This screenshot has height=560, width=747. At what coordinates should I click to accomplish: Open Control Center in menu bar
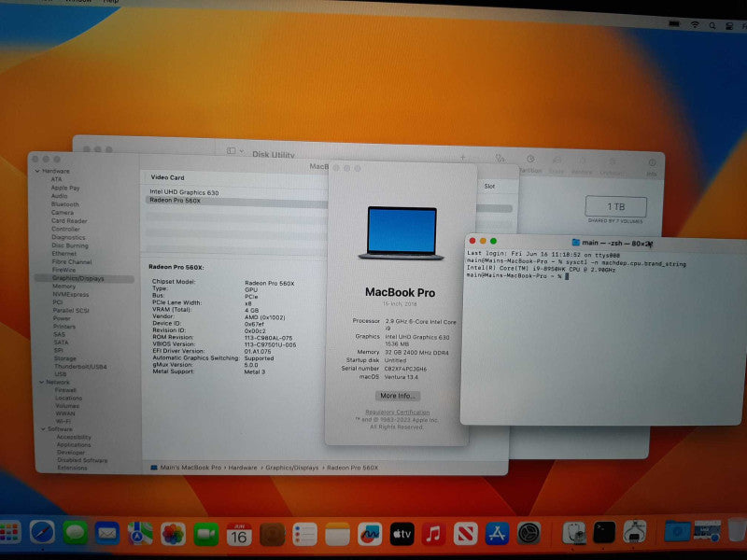729,27
